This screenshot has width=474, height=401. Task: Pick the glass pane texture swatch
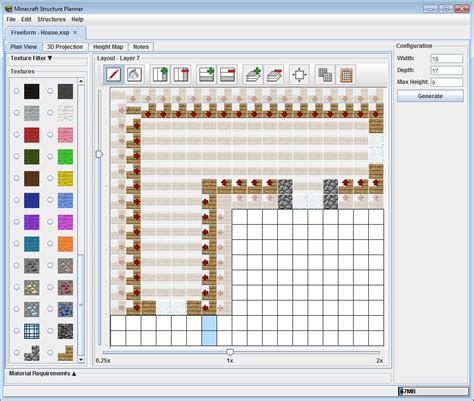(32, 331)
